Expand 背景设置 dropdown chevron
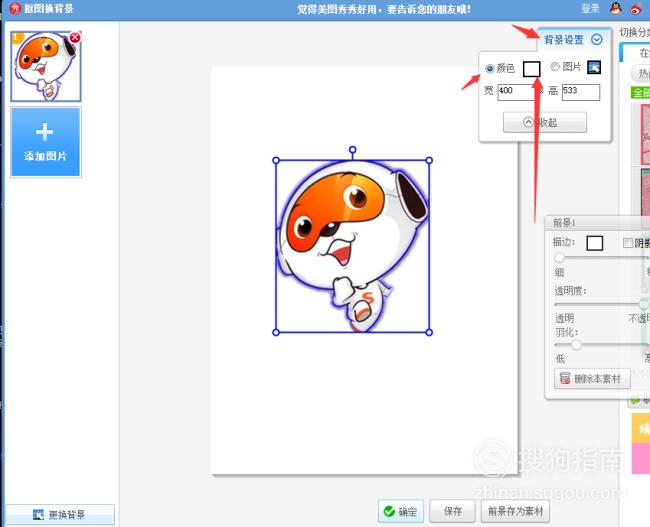 click(597, 39)
